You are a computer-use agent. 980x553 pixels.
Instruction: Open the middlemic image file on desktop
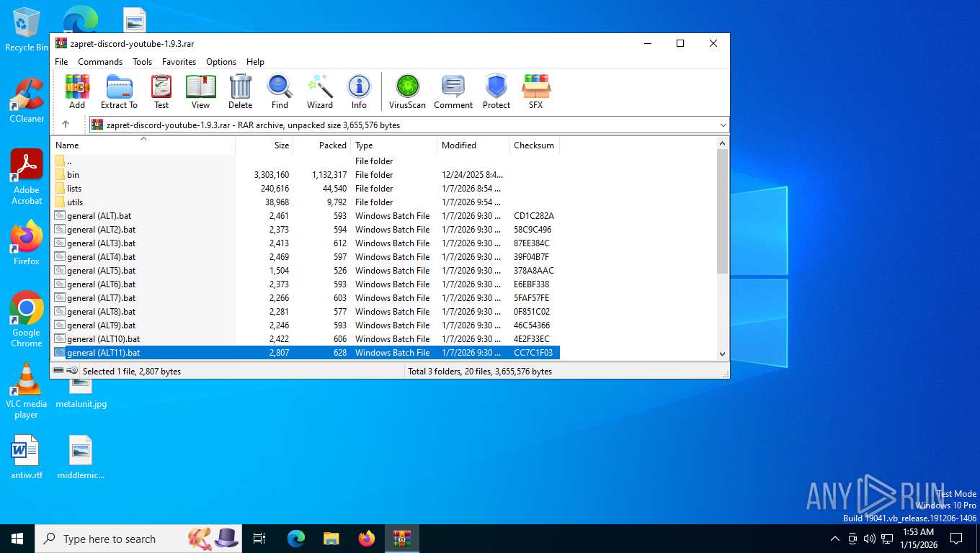point(81,457)
